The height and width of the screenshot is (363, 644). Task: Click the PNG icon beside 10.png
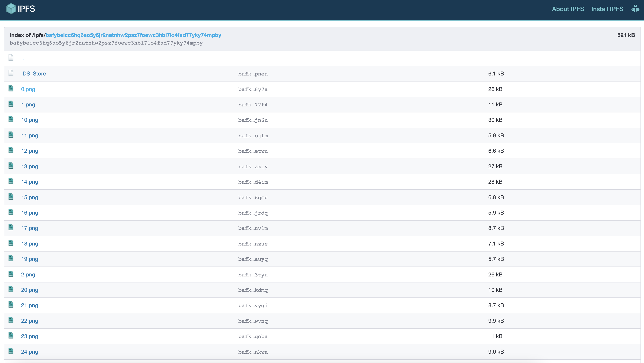[11, 119]
